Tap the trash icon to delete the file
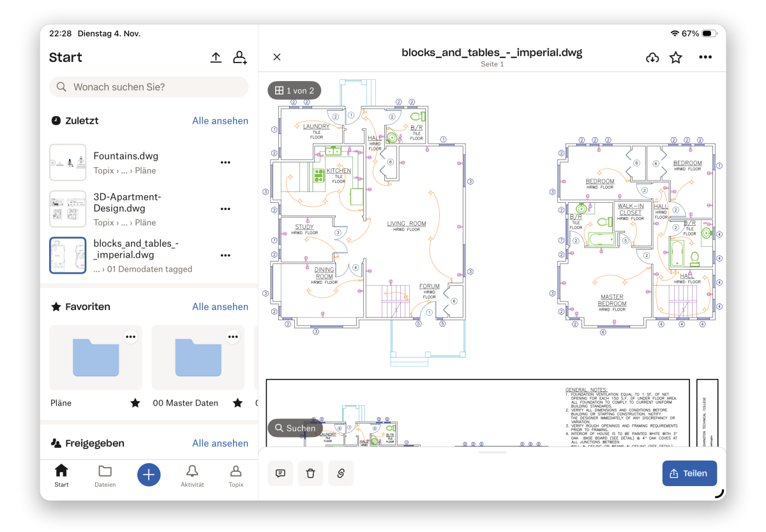 311,473
